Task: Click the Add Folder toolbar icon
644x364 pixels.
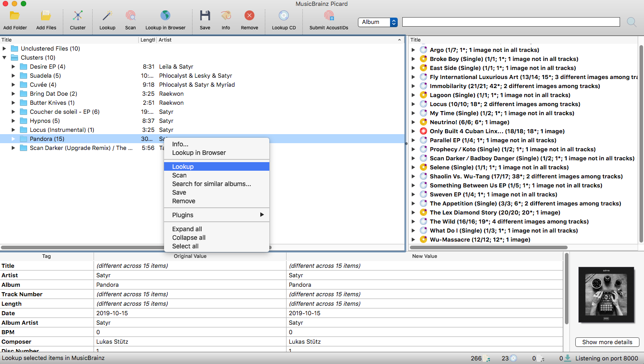Action: tap(15, 16)
